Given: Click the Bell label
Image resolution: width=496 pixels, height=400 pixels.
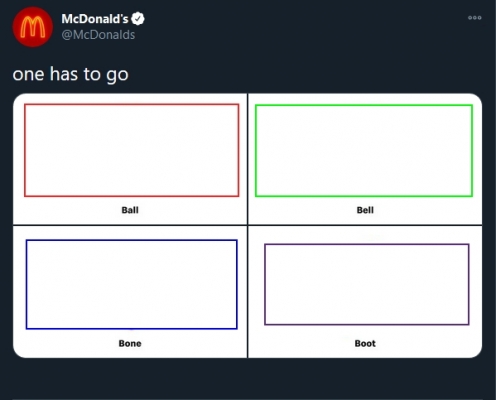Looking at the screenshot, I should 365,210.
